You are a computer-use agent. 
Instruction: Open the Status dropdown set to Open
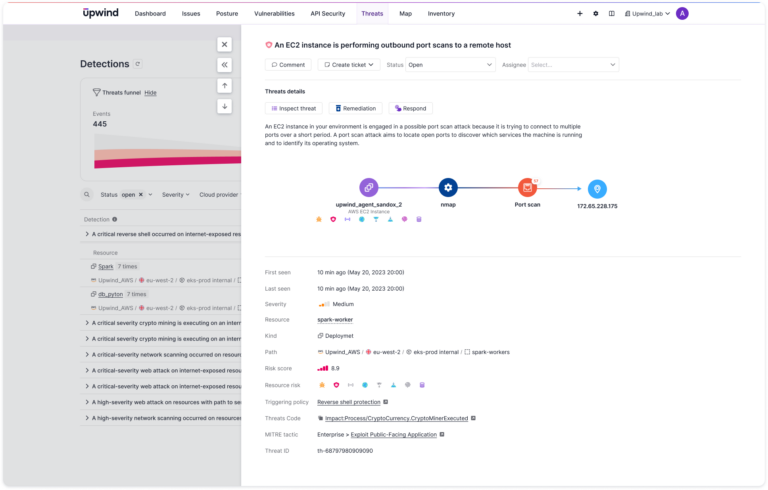450,64
